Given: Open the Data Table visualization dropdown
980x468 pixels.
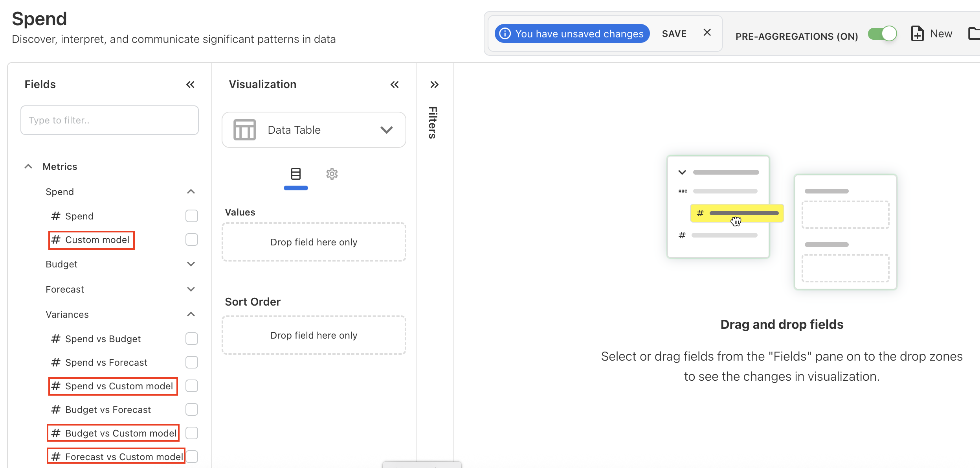Looking at the screenshot, I should (x=387, y=130).
